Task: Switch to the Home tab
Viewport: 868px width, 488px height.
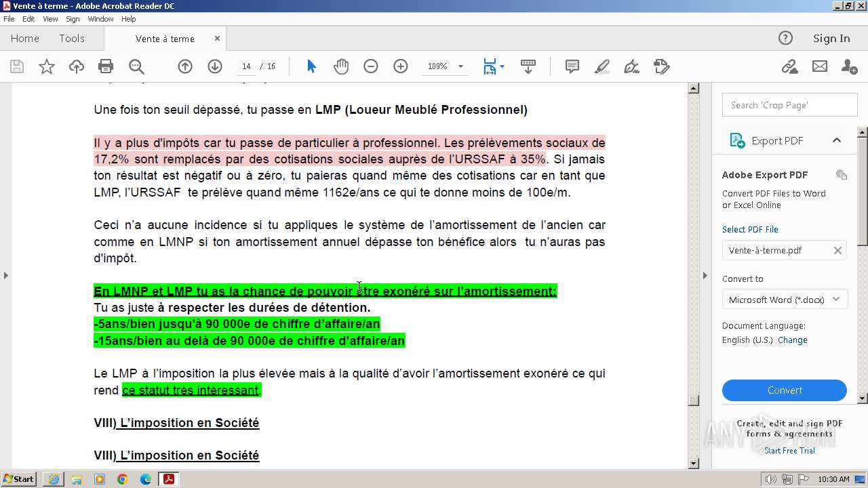Action: 25,39
